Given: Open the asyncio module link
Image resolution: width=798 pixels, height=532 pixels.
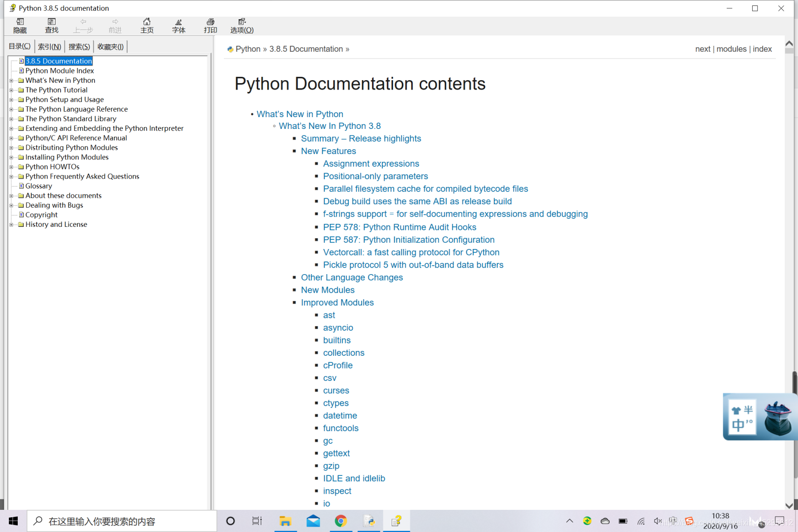Looking at the screenshot, I should coord(338,328).
